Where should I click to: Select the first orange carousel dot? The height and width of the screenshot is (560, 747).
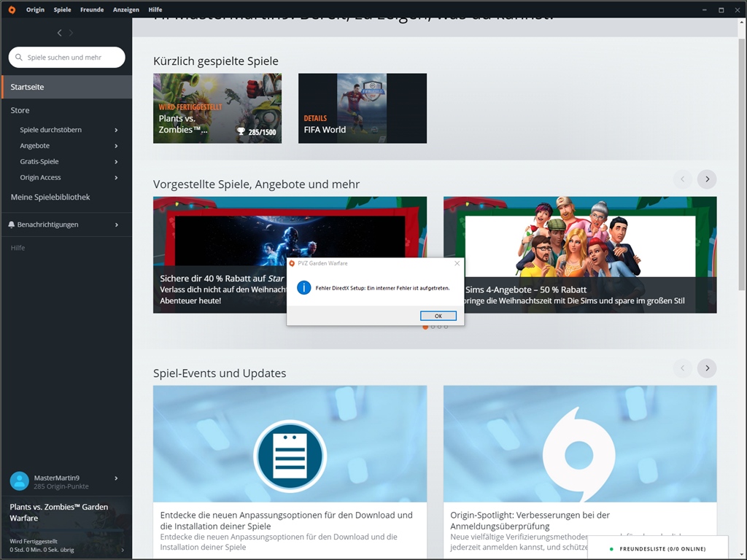(425, 327)
